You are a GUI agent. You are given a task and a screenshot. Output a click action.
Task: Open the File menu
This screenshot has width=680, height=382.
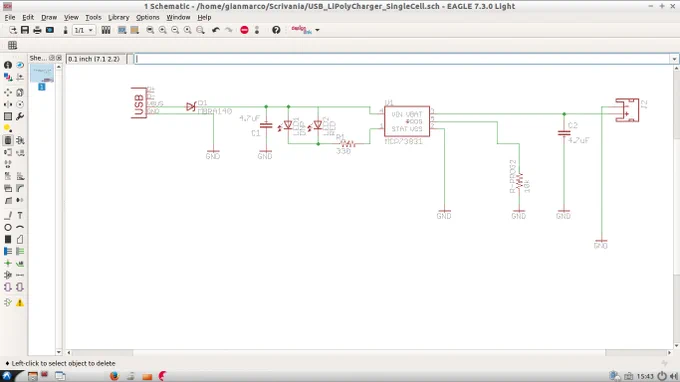10,17
